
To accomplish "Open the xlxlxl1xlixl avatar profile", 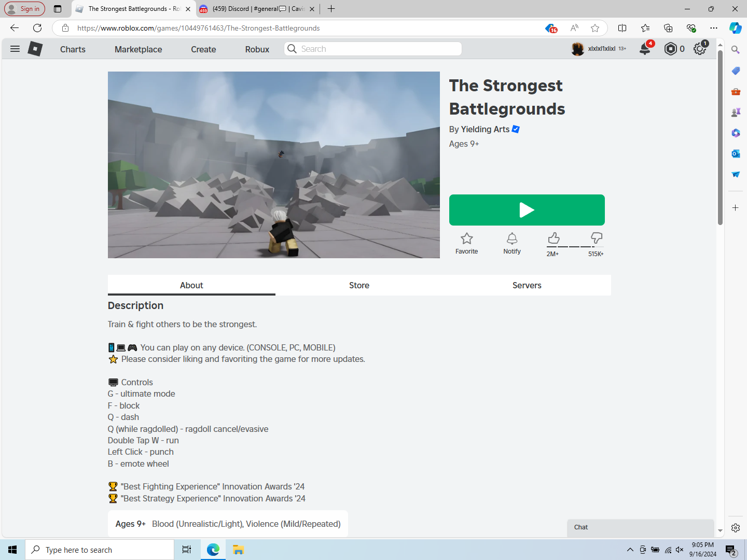I will coord(577,49).
